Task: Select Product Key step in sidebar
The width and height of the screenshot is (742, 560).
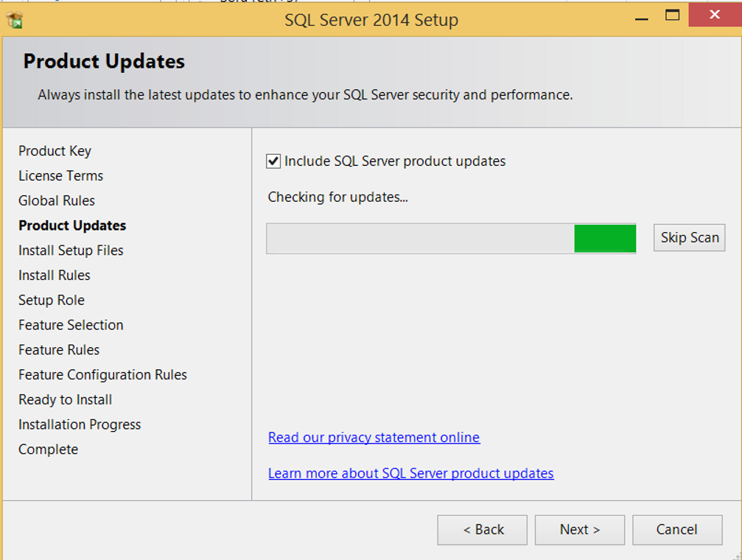Action: (55, 151)
